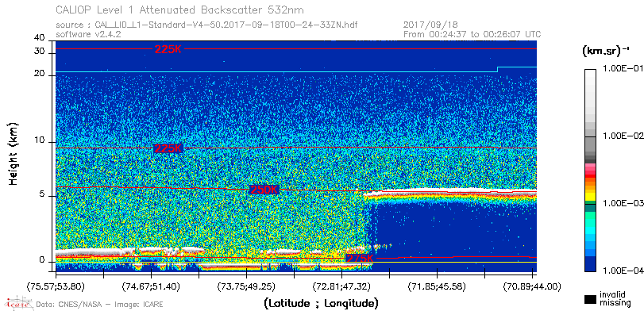Click the '225K' label near 10 km
The height and width of the screenshot is (311, 644).
[168, 148]
